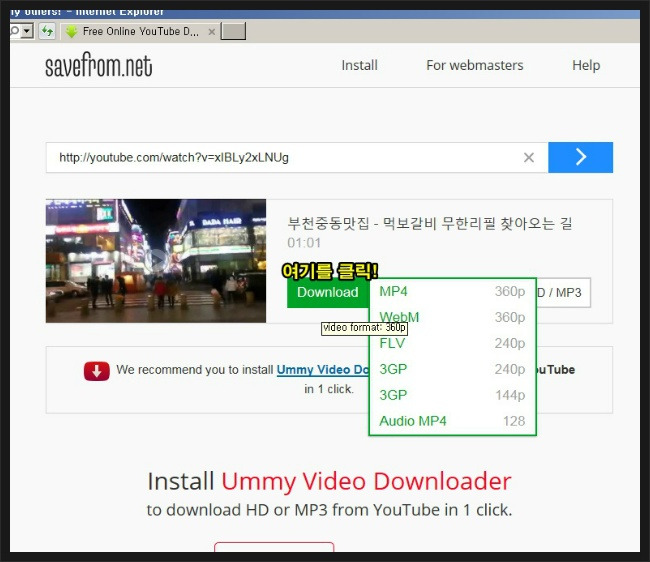Select MP4 360p format option

452,291
